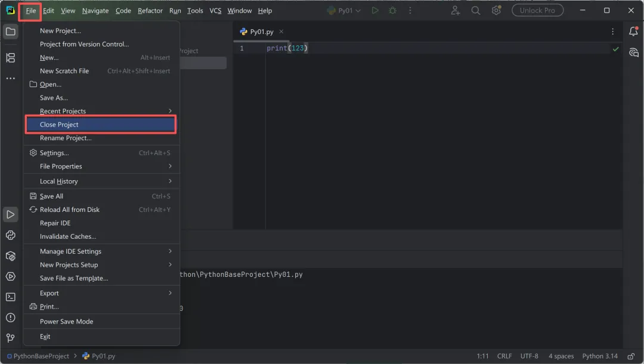Run Py01 with the green play icon
The image size is (644, 364).
pyautogui.click(x=375, y=10)
